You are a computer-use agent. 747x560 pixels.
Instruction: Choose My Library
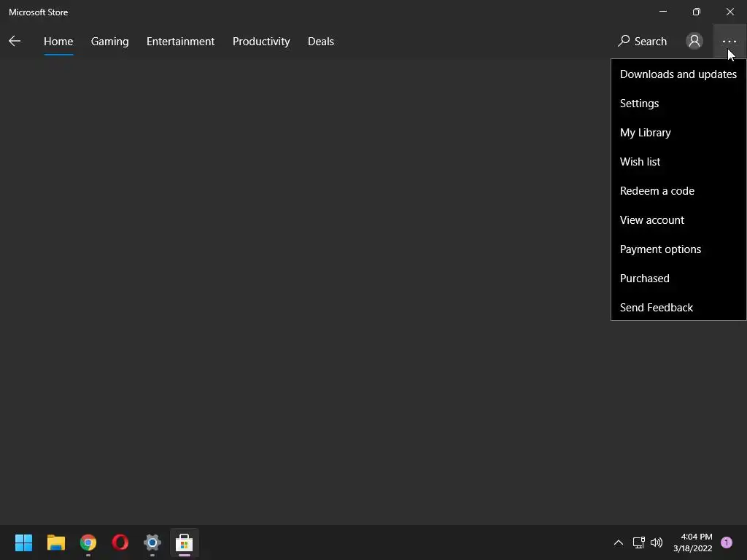[x=678, y=133]
